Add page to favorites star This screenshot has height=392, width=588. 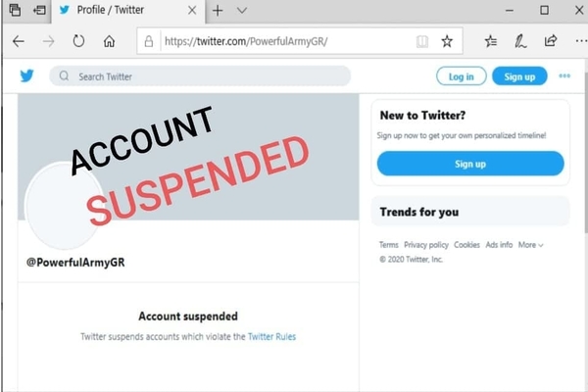447,41
